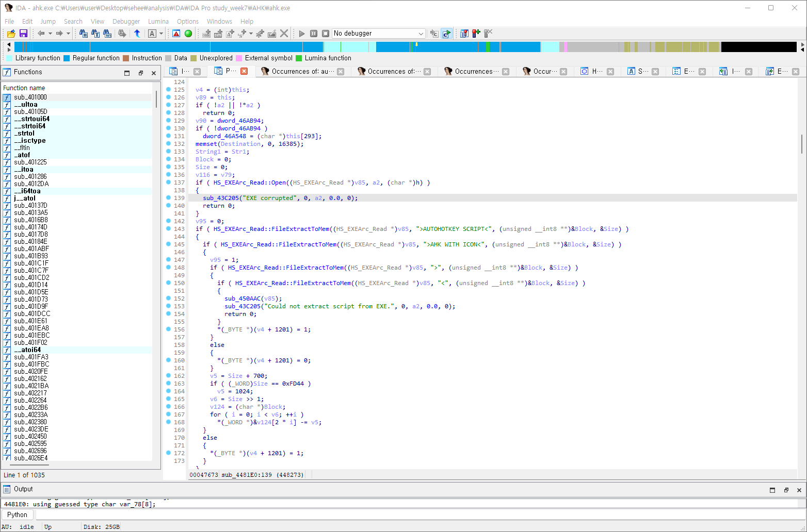Close the active Pseudocode 'P…' tab
807x532 pixels.
tap(244, 71)
